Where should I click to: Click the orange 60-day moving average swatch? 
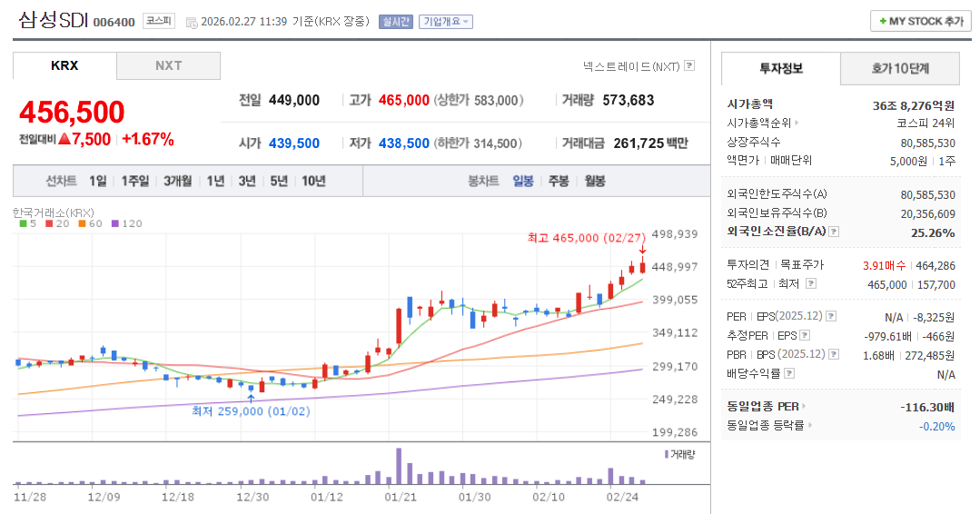coord(82,223)
